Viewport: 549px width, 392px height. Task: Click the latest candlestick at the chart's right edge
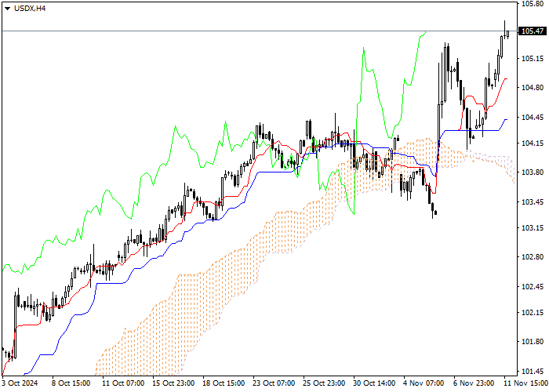point(507,34)
